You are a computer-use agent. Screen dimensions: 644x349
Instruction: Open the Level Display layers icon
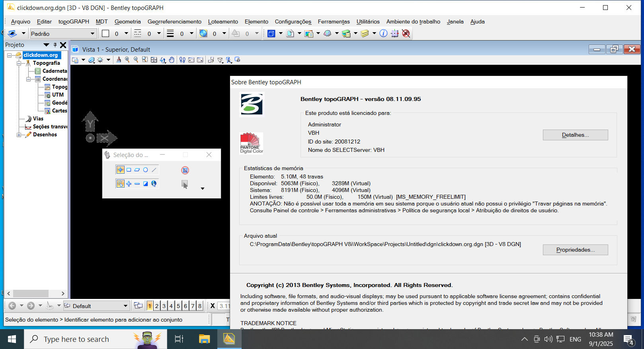click(x=365, y=34)
